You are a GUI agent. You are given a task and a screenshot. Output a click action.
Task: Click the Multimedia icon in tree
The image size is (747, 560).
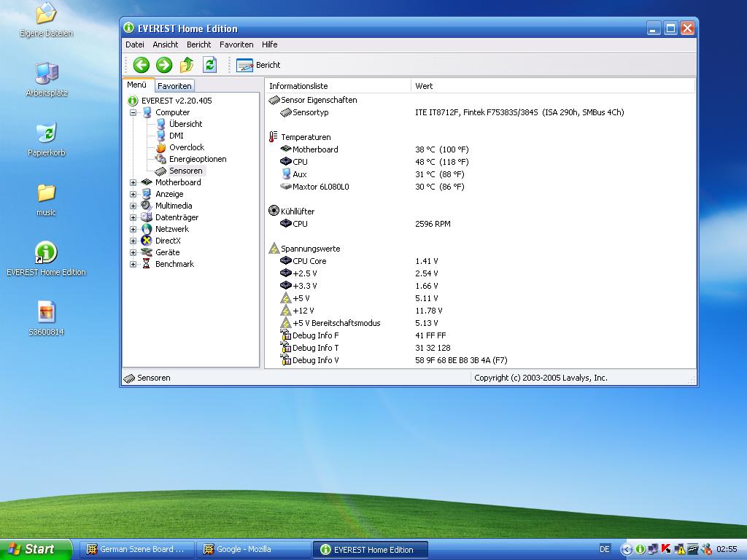147,206
